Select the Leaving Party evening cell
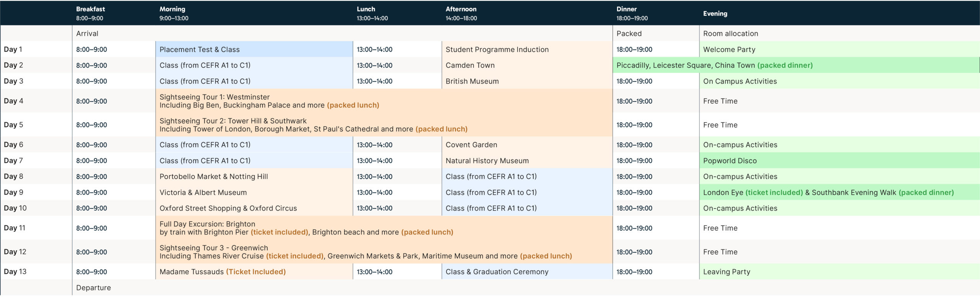This screenshot has height=300, width=980. [x=726, y=272]
